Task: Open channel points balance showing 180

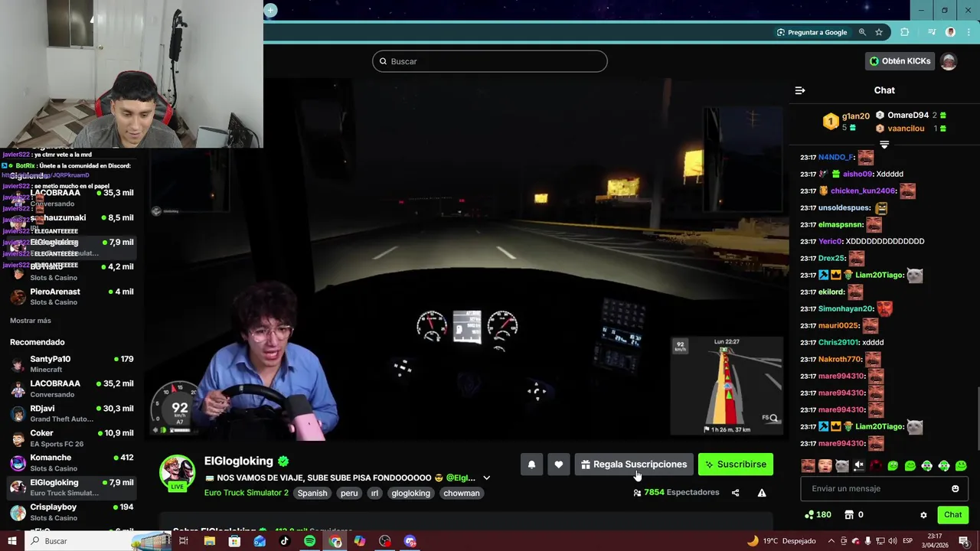Action: click(x=818, y=515)
